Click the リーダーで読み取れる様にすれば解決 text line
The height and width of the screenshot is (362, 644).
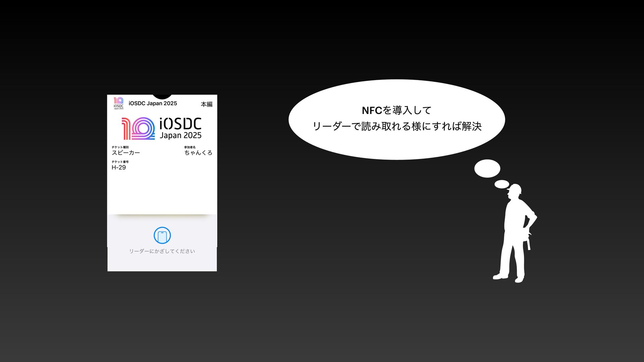(x=397, y=126)
